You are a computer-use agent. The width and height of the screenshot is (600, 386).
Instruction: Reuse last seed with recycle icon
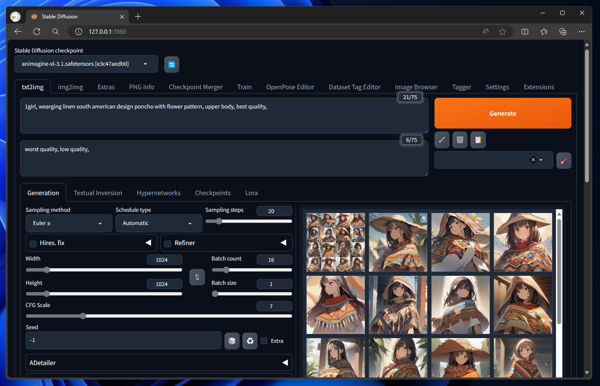pos(250,341)
